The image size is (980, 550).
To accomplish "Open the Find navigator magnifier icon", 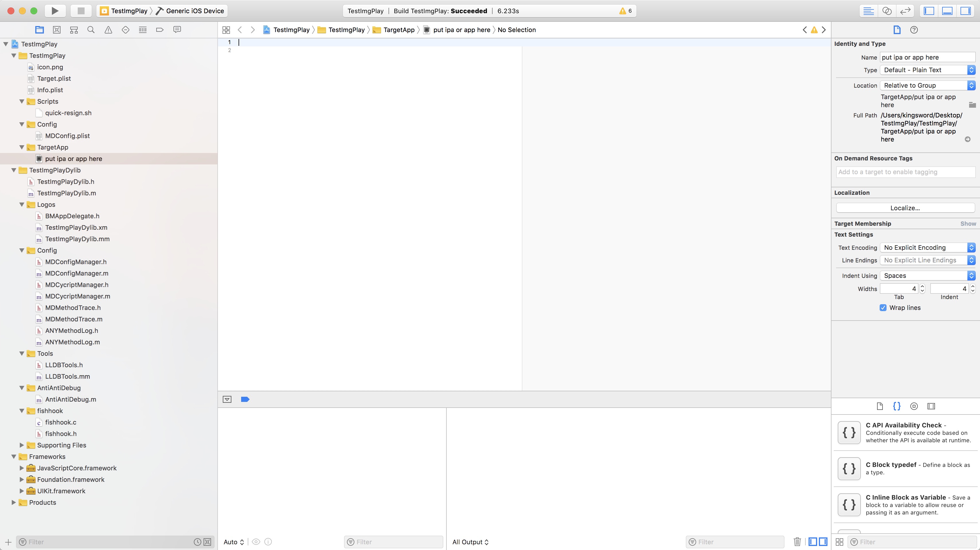I will 91,30.
